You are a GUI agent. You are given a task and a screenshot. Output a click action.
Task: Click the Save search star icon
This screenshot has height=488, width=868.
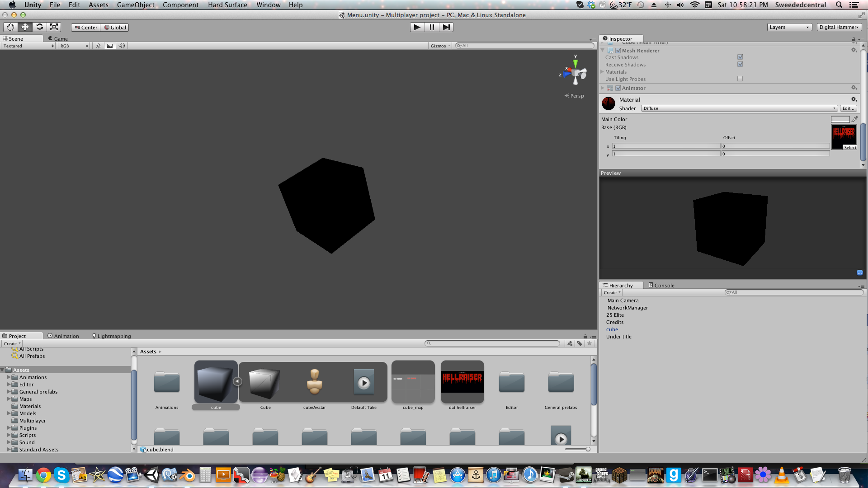click(589, 343)
